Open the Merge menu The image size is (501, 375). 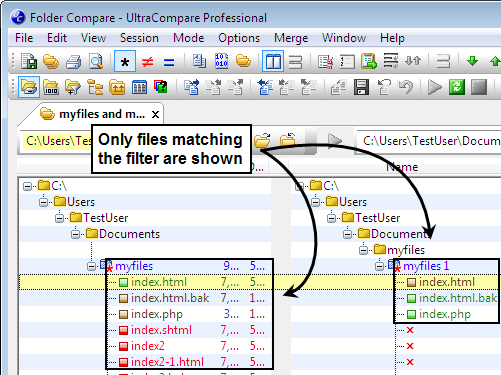[x=291, y=38]
